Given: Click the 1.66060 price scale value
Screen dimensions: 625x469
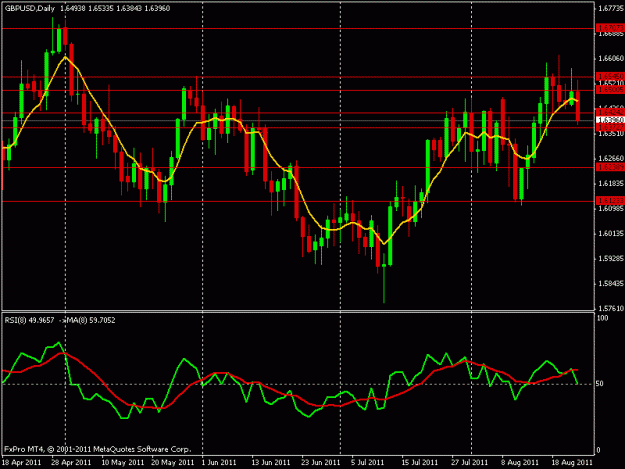Looking at the screenshot, I should 611,59.
